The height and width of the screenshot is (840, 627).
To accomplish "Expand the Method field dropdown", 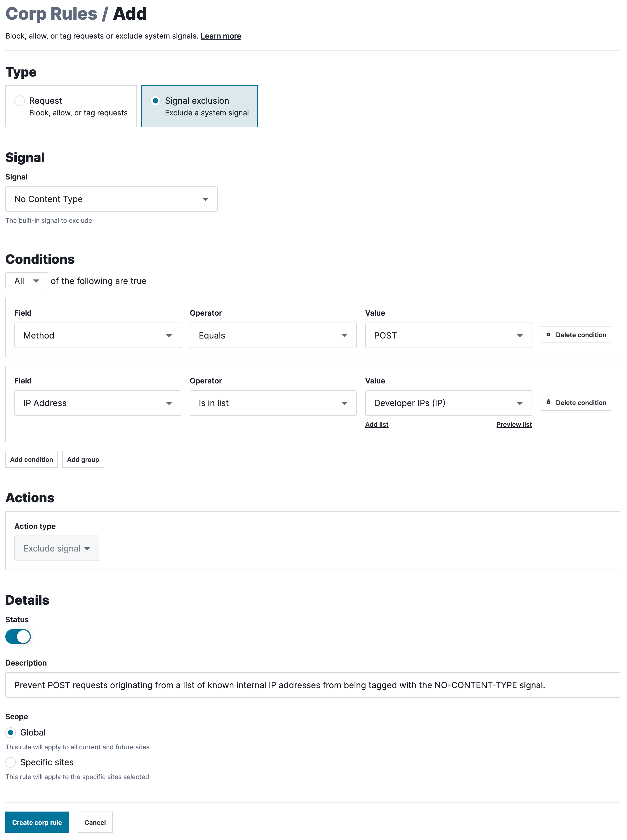I will click(x=97, y=335).
